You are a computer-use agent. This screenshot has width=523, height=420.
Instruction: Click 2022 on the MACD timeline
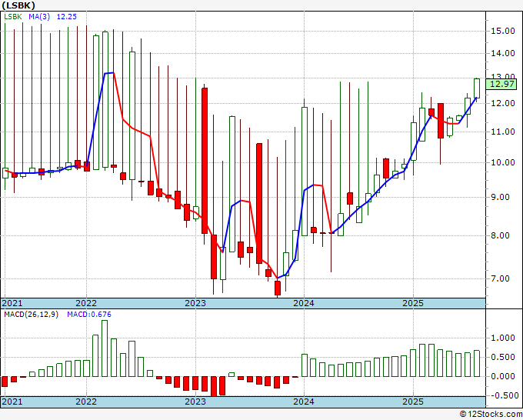[86, 402]
